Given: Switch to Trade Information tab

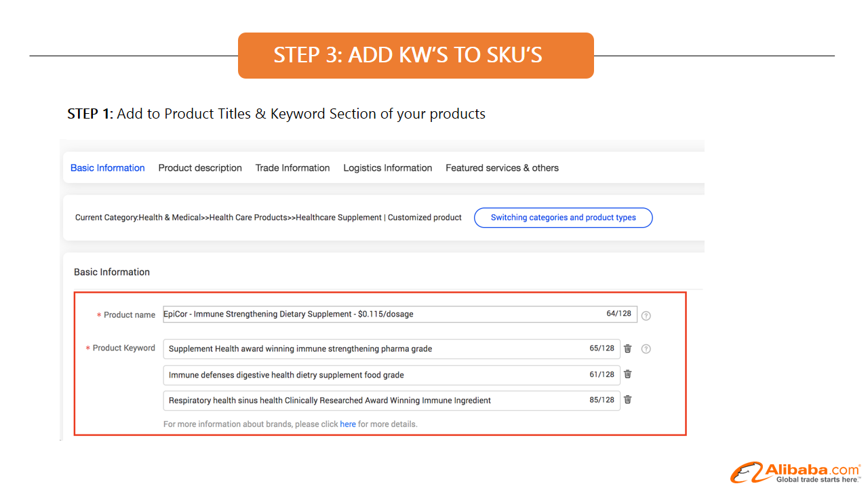Looking at the screenshot, I should tap(293, 168).
